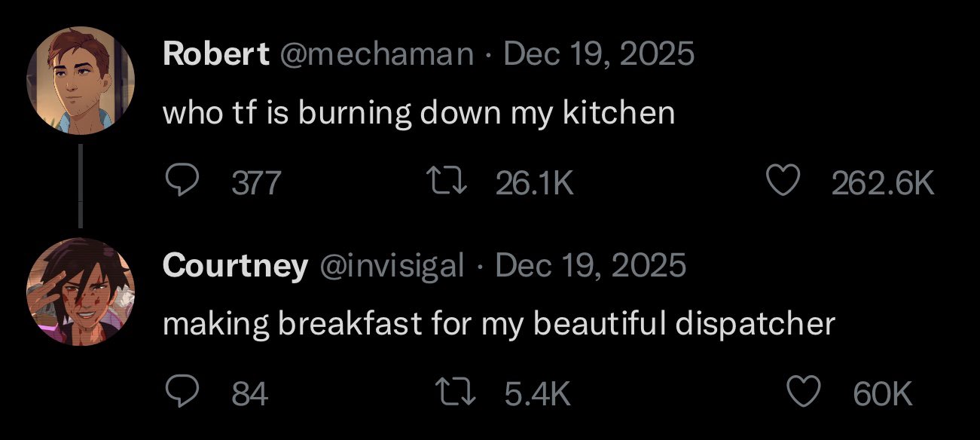Screen dimensions: 980x440
Task: Click the reply icon on Robert's tweet
Action: click(x=181, y=182)
